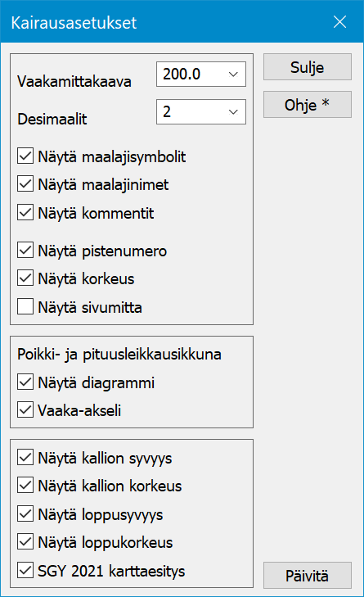Disable Näytä kallion korkeus
This screenshot has width=364, height=597.
(25, 486)
